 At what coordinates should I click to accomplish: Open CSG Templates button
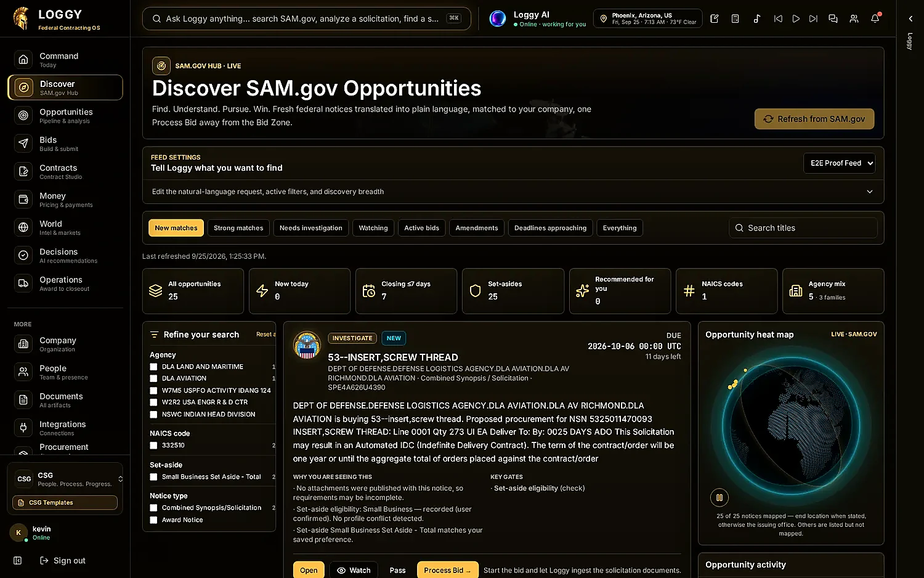click(65, 503)
